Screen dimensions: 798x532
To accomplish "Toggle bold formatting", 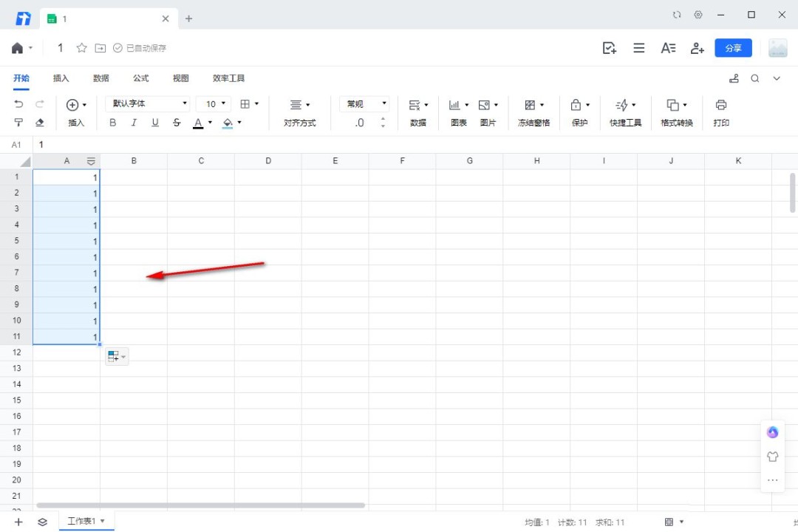I will (112, 123).
